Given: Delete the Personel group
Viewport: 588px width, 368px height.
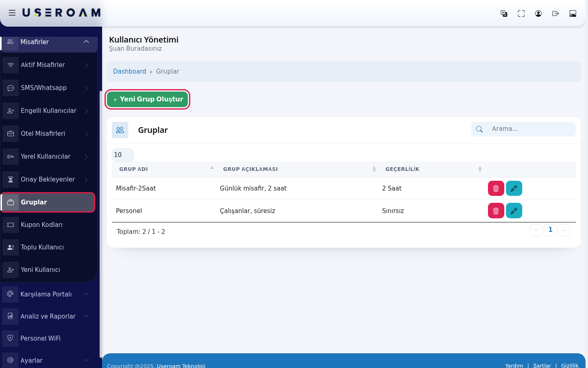Looking at the screenshot, I should (x=496, y=211).
